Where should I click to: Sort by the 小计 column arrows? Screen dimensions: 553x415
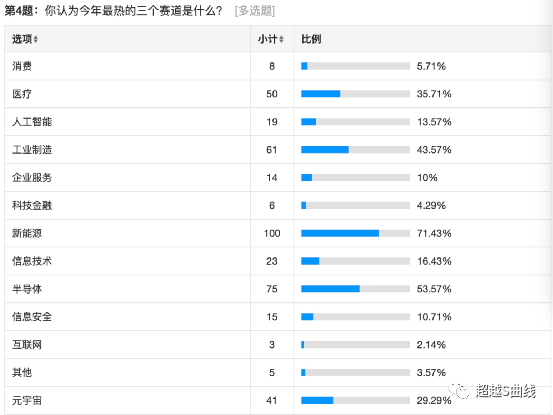pyautogui.click(x=281, y=39)
